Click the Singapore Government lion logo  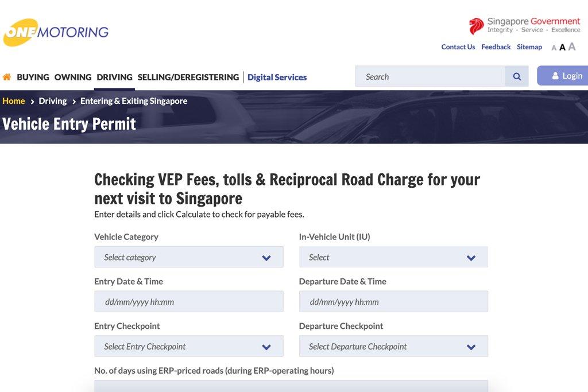point(476,26)
